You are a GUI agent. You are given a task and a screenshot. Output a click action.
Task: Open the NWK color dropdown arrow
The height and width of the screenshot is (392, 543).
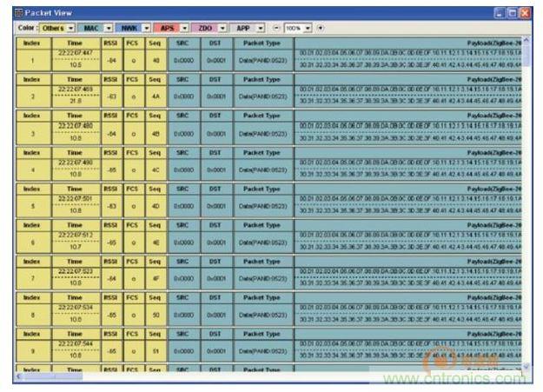coord(147,28)
